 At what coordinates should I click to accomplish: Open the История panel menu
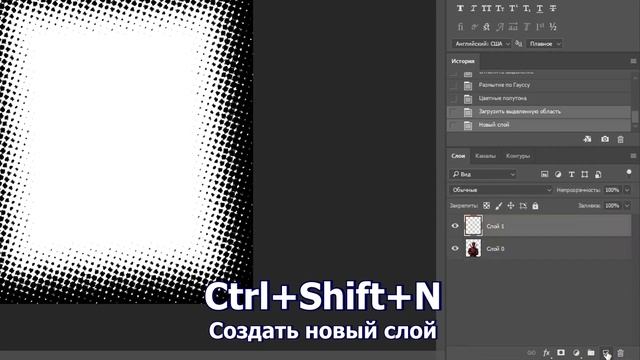click(633, 61)
